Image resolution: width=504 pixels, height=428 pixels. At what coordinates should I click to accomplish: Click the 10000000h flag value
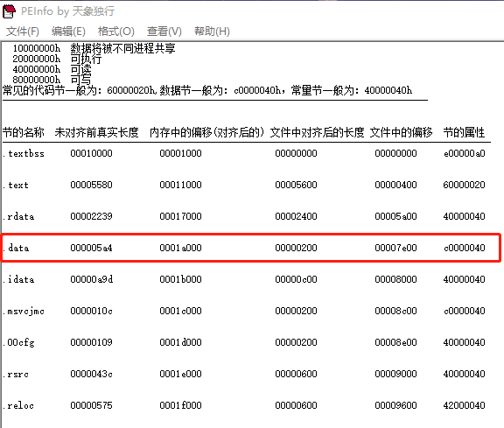(37, 48)
